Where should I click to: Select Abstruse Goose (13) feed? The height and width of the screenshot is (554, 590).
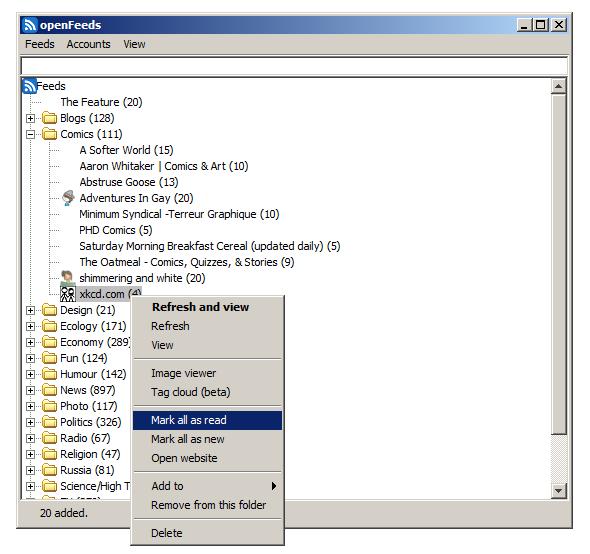[129, 182]
